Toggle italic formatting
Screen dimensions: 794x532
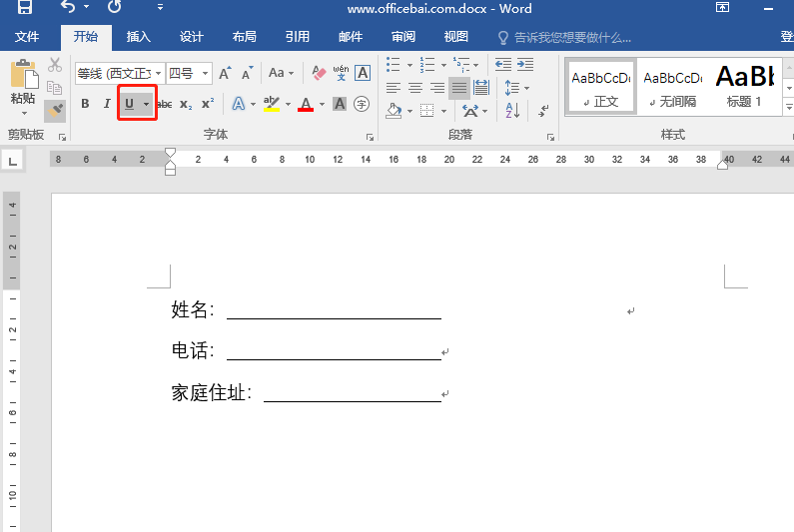click(x=107, y=104)
